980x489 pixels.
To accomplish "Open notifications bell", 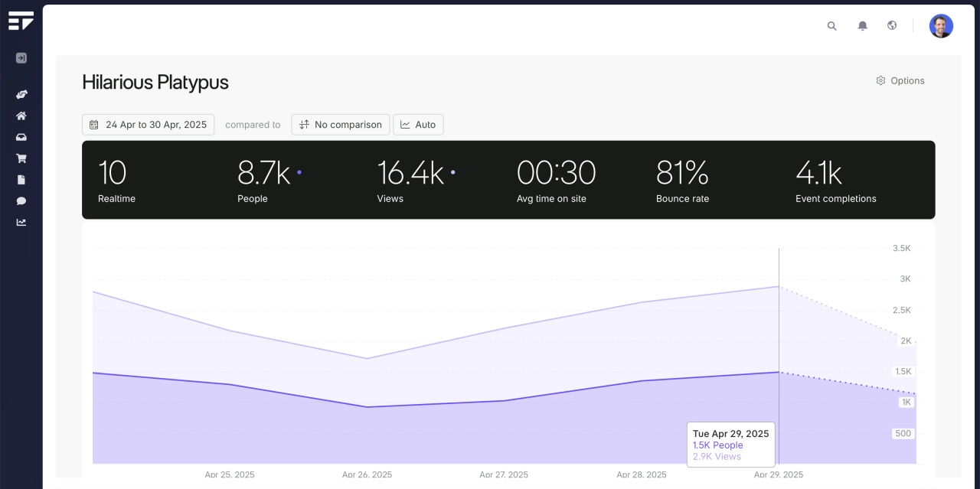I will pos(863,26).
